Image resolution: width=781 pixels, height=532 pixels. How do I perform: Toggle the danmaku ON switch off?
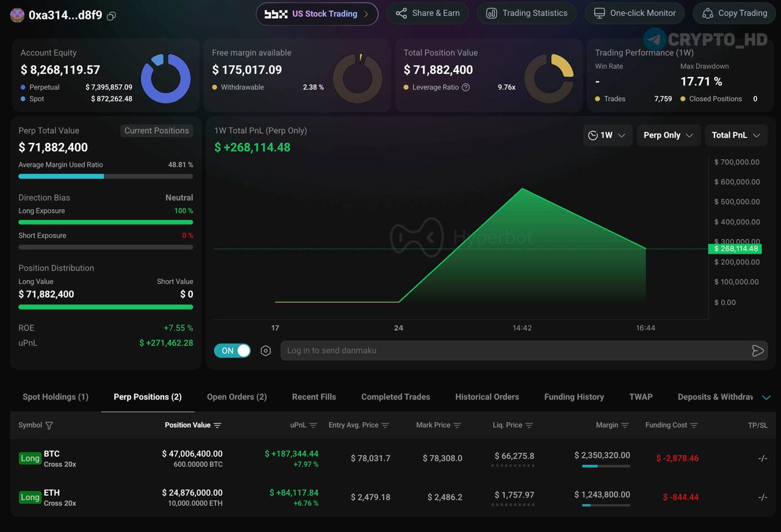click(232, 351)
